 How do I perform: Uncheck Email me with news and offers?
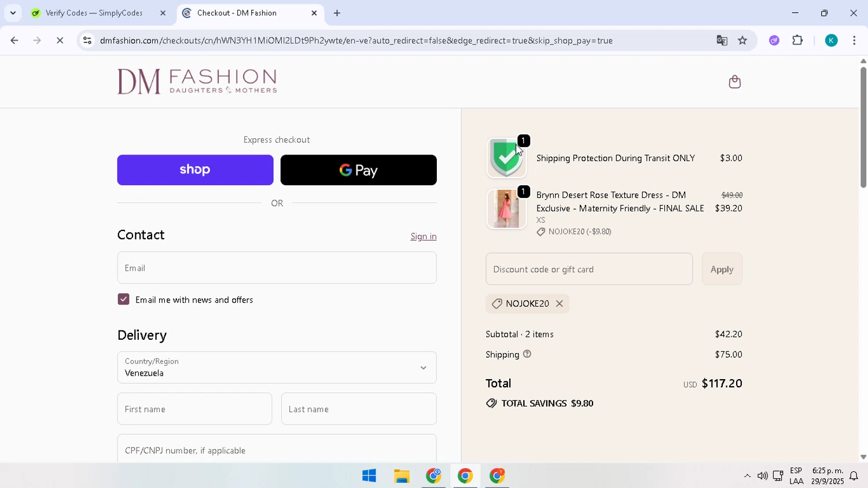[x=123, y=299]
